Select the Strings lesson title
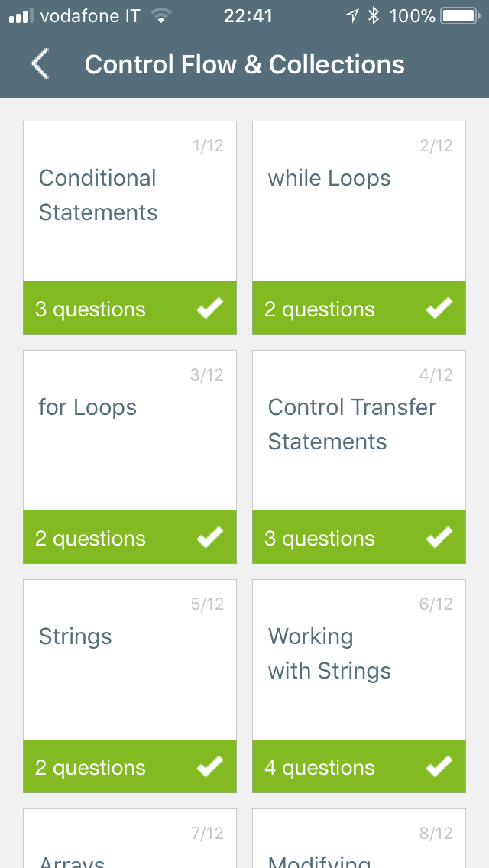489x868 pixels. [x=76, y=637]
